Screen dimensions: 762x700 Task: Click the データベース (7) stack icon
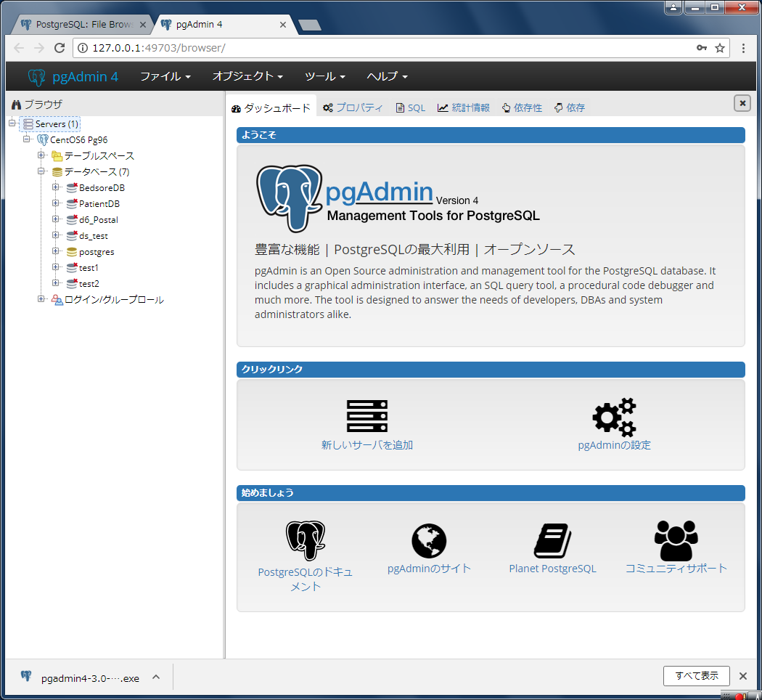pyautogui.click(x=57, y=172)
